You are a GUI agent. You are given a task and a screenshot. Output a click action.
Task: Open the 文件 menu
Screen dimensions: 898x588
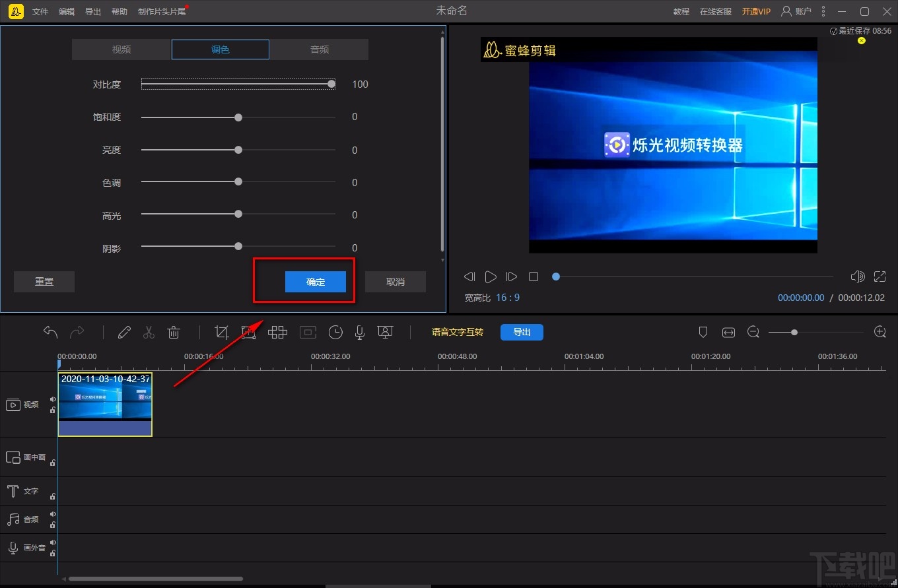40,11
